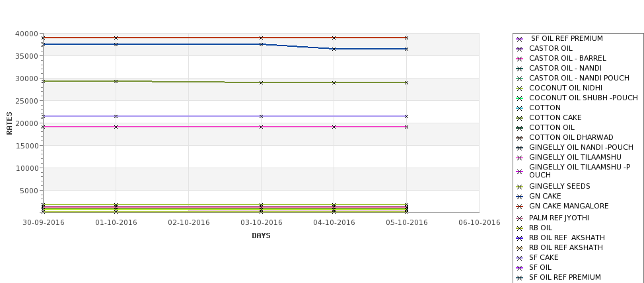The height and width of the screenshot is (283, 644).
Task: Click the RATES axis title
Action: (9, 123)
